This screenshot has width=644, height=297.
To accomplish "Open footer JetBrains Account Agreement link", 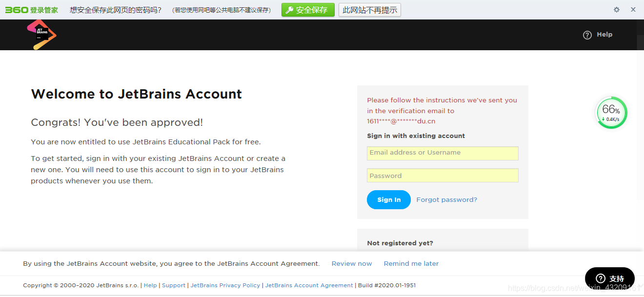I will click(309, 285).
